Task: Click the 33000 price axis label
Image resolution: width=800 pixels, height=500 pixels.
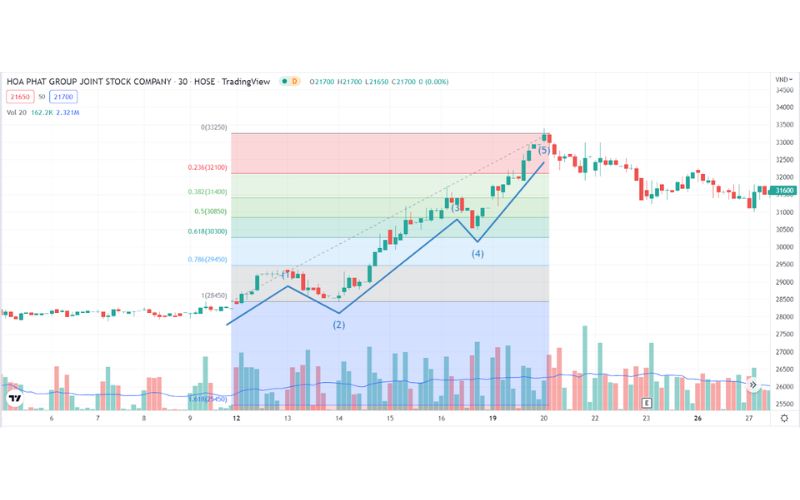Action: [x=785, y=142]
